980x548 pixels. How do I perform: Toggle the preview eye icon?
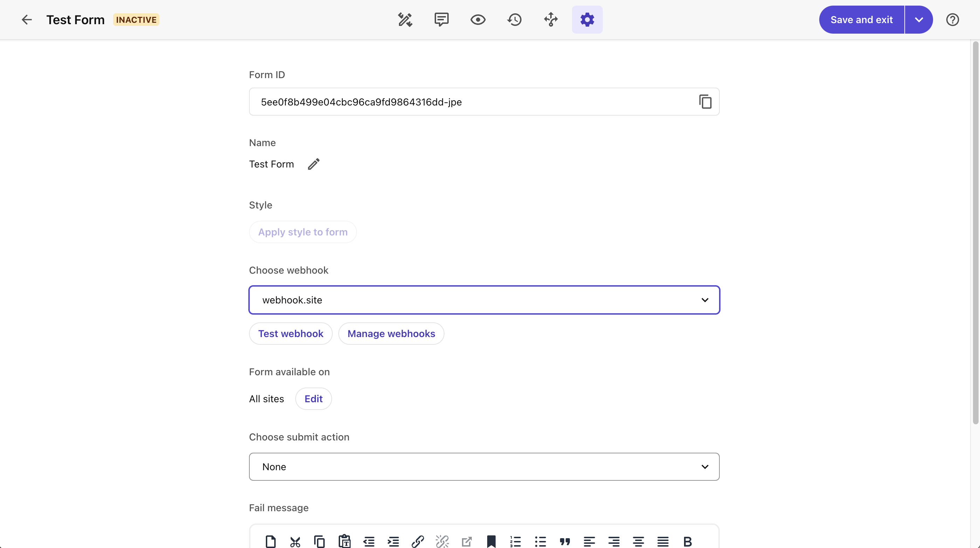pos(478,20)
